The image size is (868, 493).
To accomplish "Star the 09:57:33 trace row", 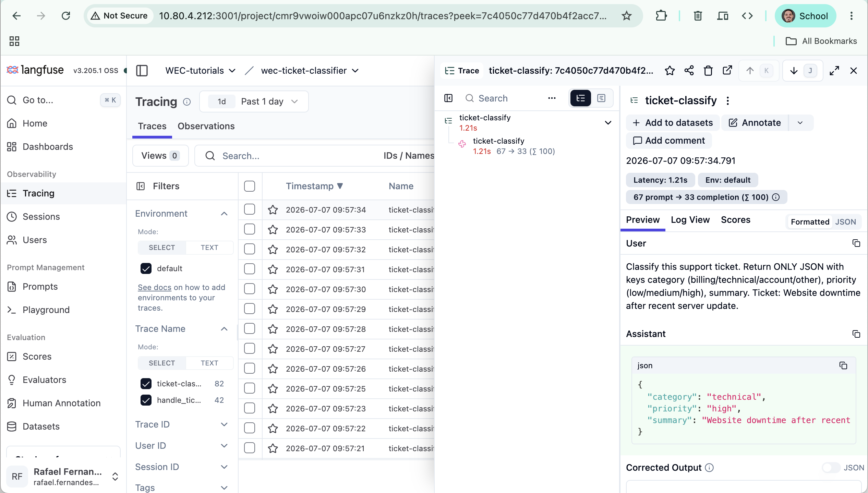I will coord(273,229).
